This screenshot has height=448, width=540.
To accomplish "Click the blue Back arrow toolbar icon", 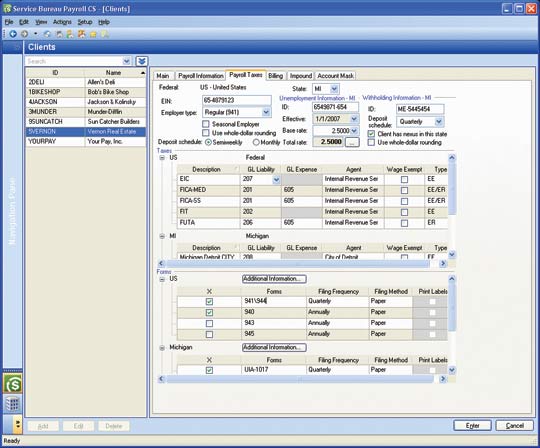I will click(13, 34).
